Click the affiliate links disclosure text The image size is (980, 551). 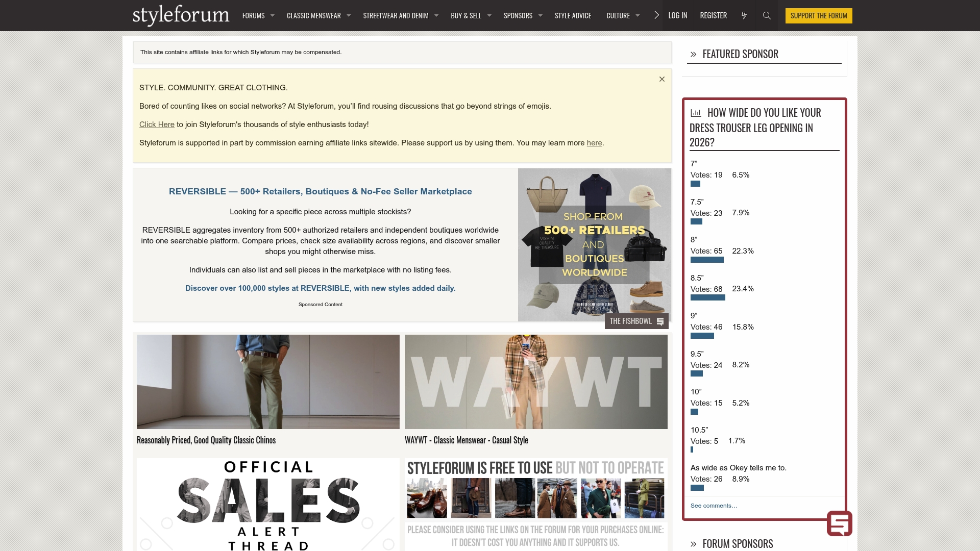pyautogui.click(x=241, y=52)
